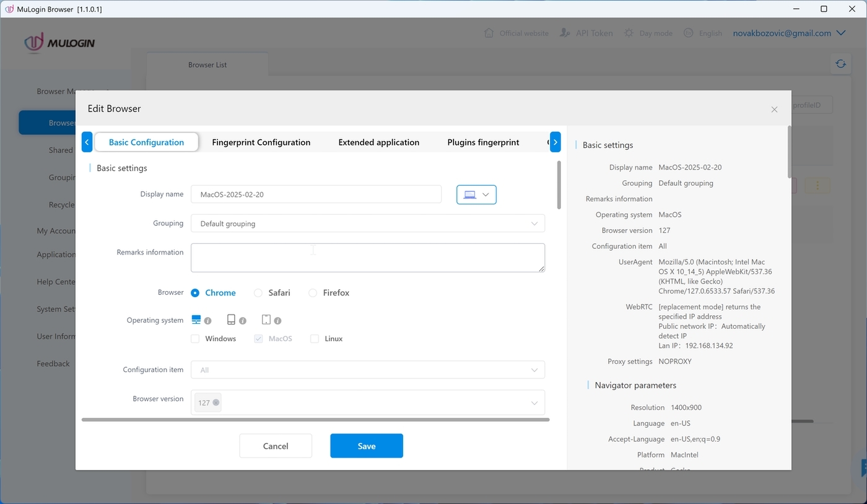The image size is (867, 504).
Task: Open Help Center in the sidebar
Action: [56, 282]
